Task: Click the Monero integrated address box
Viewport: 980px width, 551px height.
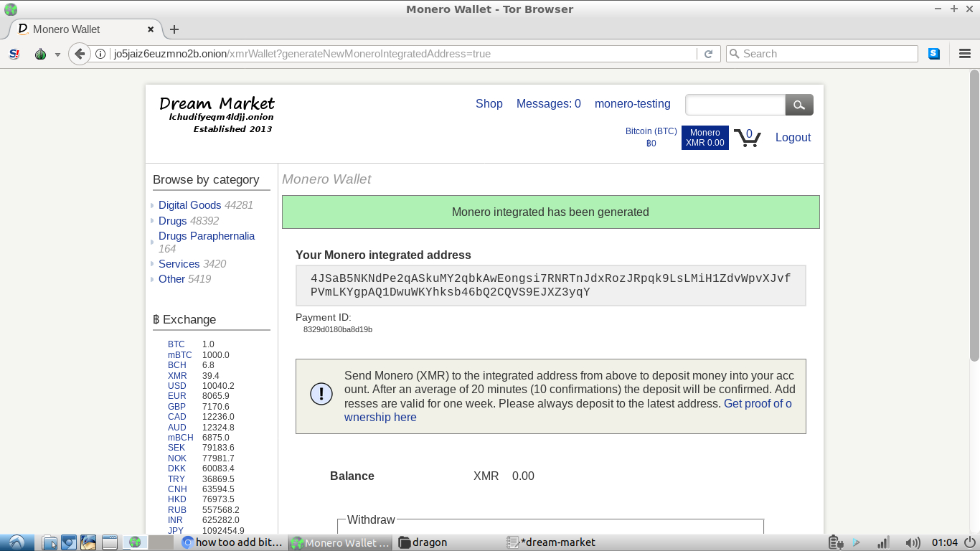Action: click(551, 286)
